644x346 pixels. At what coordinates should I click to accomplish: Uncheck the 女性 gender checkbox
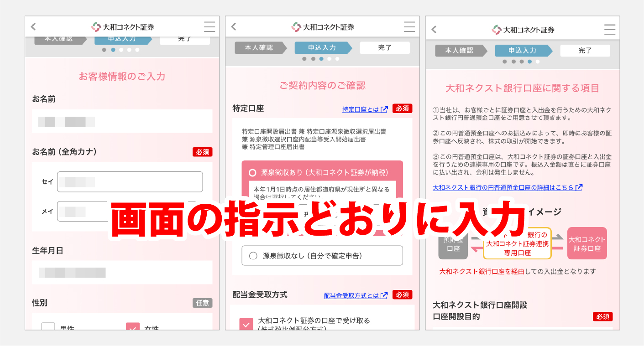click(133, 326)
